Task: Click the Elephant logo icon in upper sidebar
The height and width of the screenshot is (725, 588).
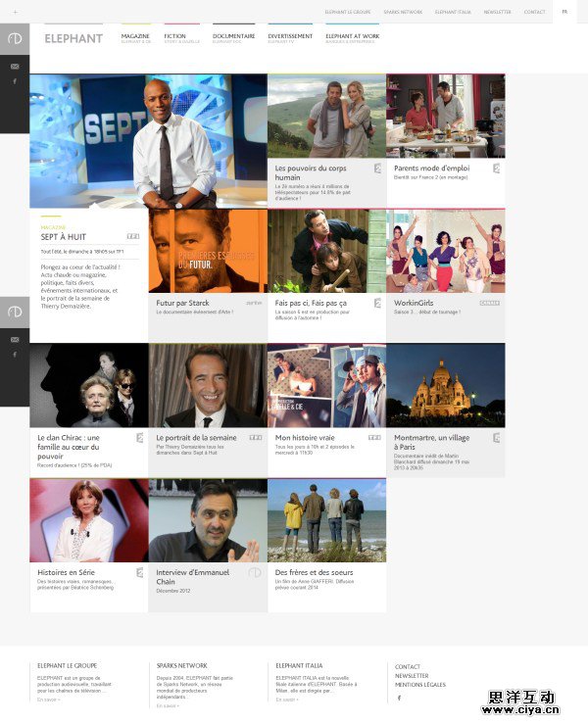Action: 15,38
